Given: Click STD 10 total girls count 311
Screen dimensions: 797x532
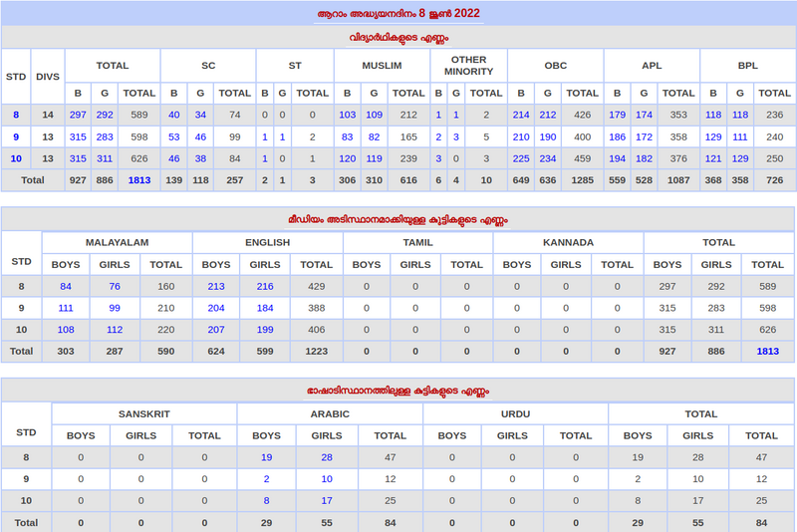Looking at the screenshot, I should (105, 158).
